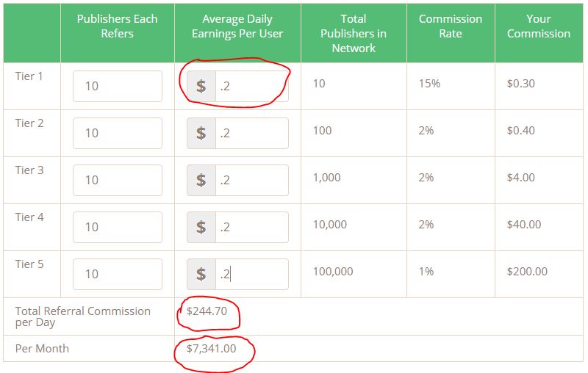Click Tier 3 Publishers Each Refers field
This screenshot has height=373, width=588.
point(118,180)
